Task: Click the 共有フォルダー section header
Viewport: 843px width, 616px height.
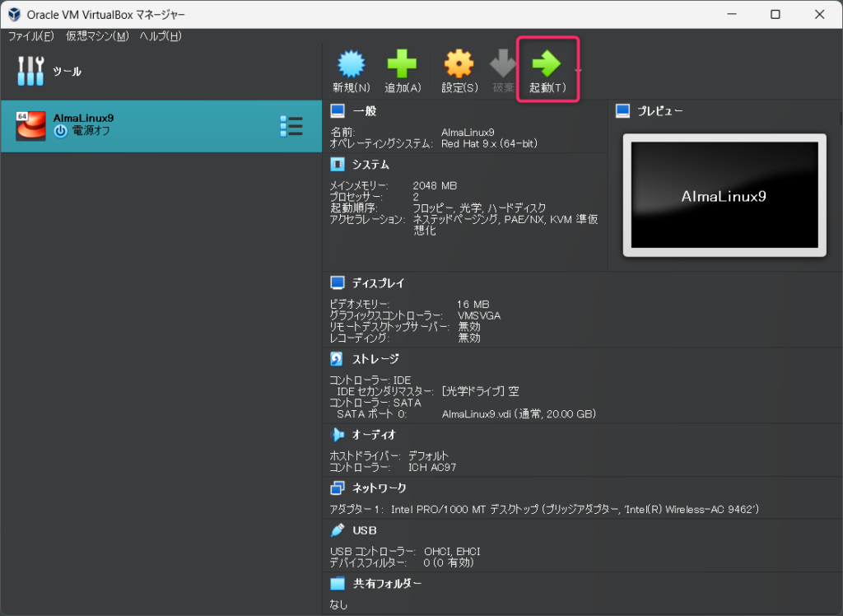Action: [x=387, y=583]
